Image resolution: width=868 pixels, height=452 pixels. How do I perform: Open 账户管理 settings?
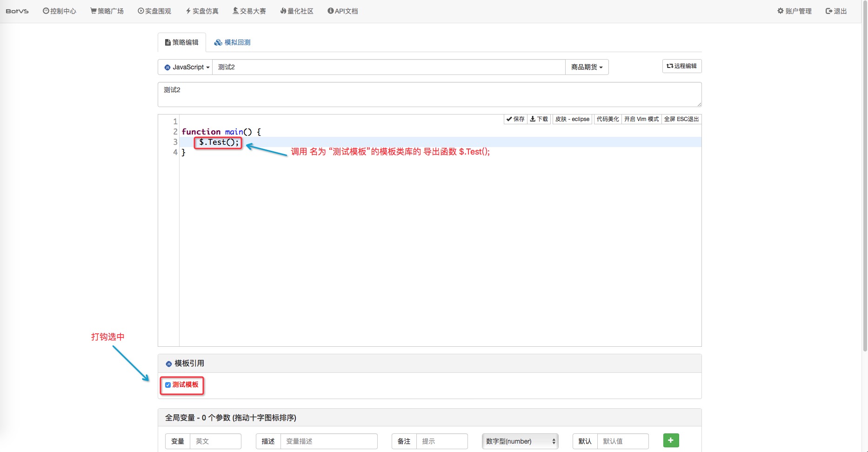[x=795, y=11]
